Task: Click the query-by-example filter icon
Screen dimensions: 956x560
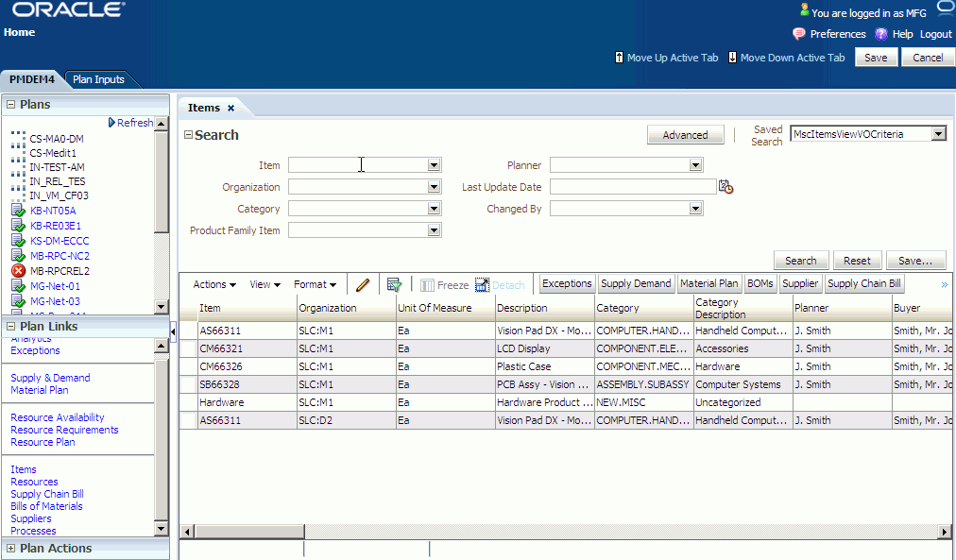Action: click(x=395, y=284)
